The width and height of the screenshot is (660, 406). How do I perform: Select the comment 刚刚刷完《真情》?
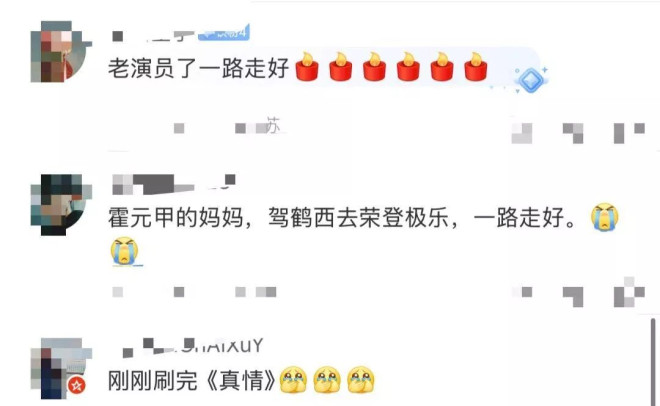[192, 380]
